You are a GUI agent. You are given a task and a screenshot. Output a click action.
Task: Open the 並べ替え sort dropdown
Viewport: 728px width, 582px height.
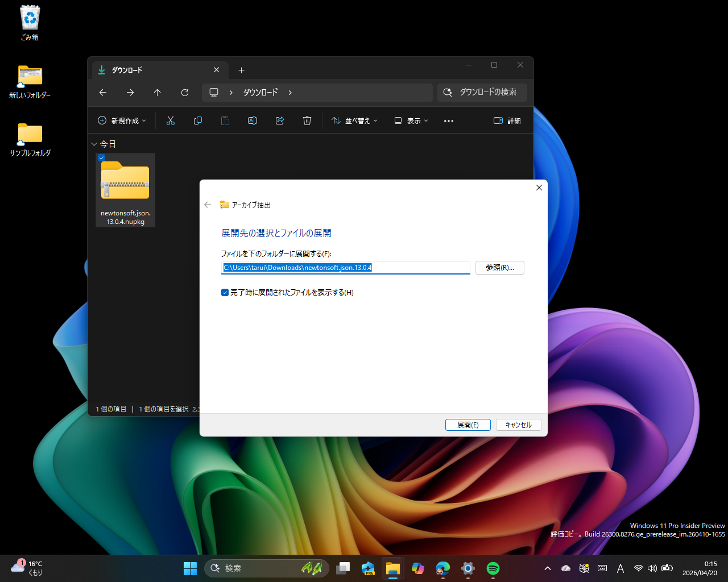point(354,120)
